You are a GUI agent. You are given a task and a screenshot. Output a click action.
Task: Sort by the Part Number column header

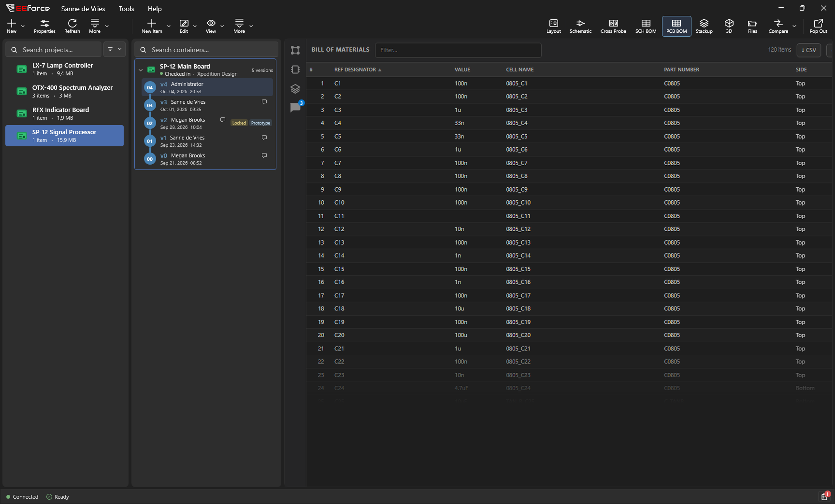coord(681,70)
